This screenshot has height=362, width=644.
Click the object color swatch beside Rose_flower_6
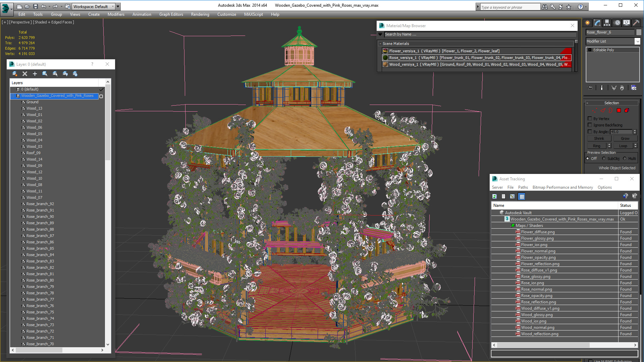pos(639,32)
